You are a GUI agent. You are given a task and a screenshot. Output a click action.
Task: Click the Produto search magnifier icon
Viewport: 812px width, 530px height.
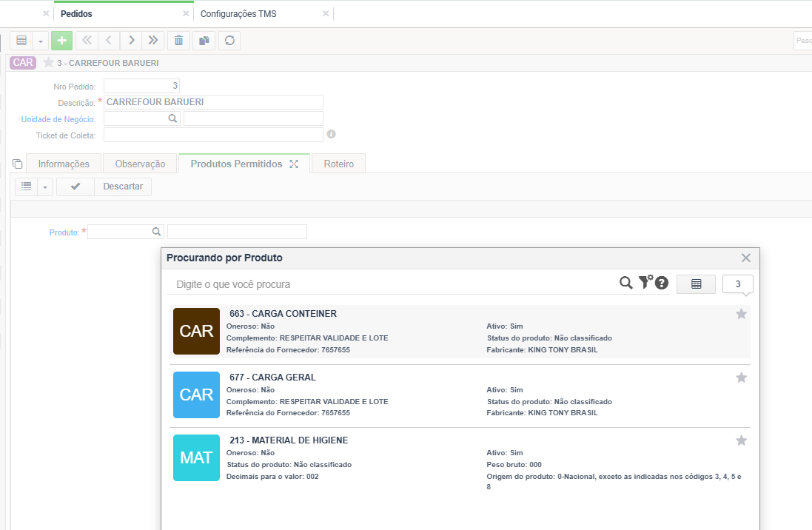(x=156, y=232)
